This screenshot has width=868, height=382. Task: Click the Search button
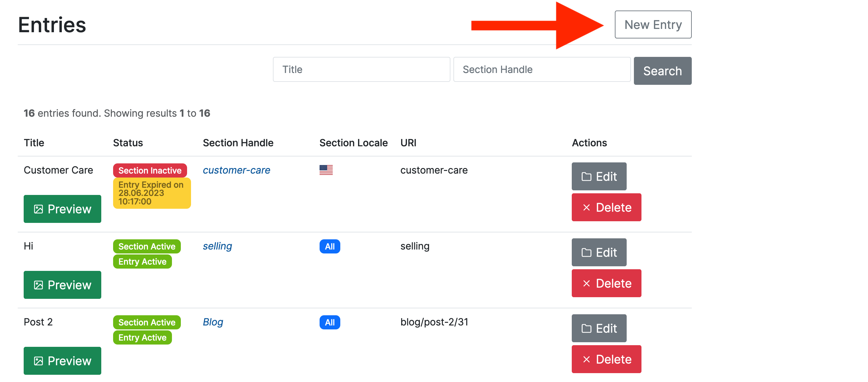tap(662, 71)
